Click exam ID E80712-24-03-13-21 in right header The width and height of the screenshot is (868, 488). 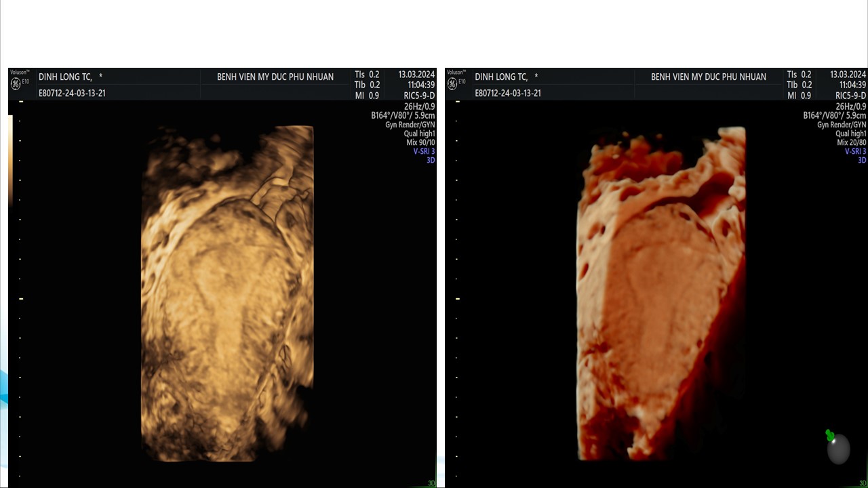(508, 94)
